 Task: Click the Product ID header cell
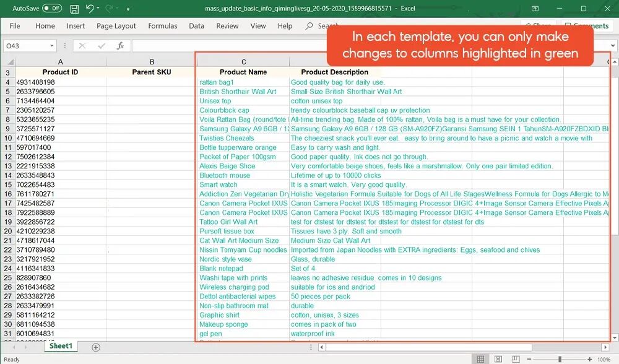61,72
